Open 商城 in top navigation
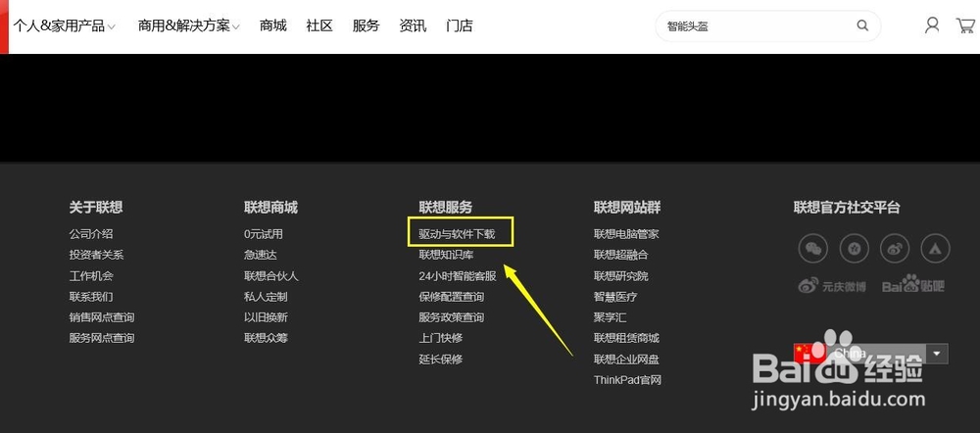Image resolution: width=980 pixels, height=433 pixels. [273, 25]
